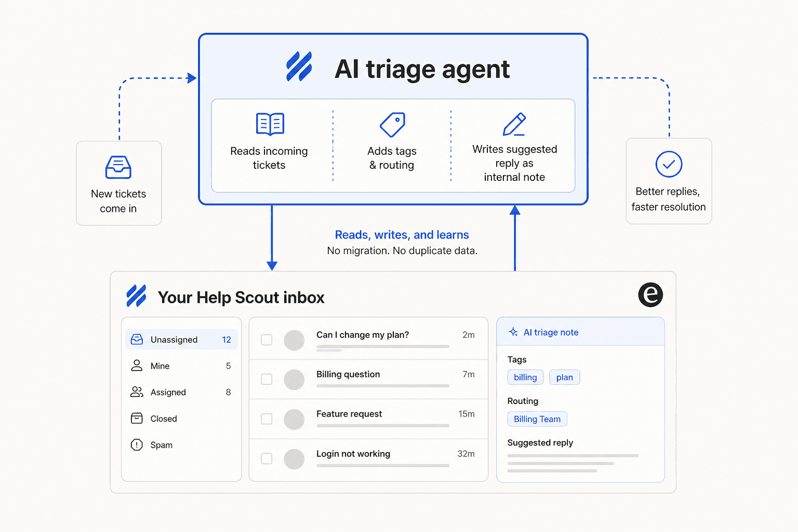Click the 8 count next to Assigned
798x532 pixels.
tap(229, 392)
